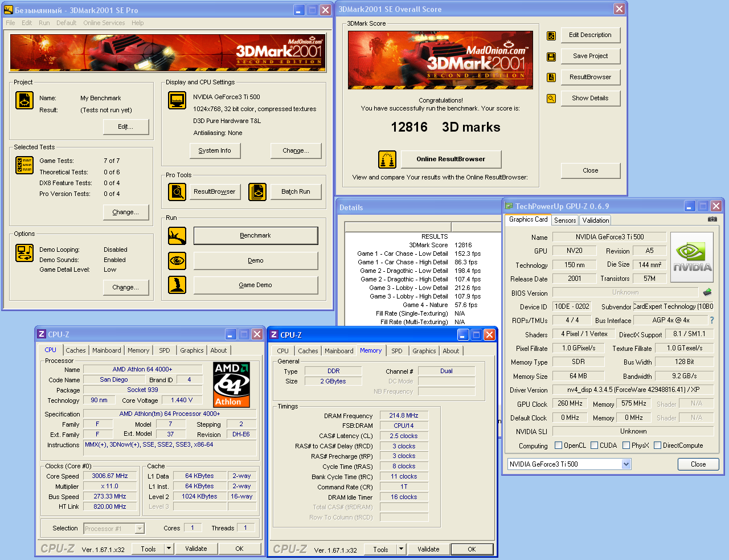Open Tools dropdown arrow in CPU-Z Memory window

[x=401, y=549]
